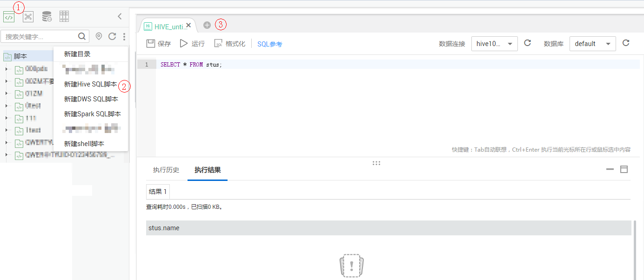Select the 新建Hive SQL脚本 menu entry
Screen dimensions: 644x280
[91, 84]
